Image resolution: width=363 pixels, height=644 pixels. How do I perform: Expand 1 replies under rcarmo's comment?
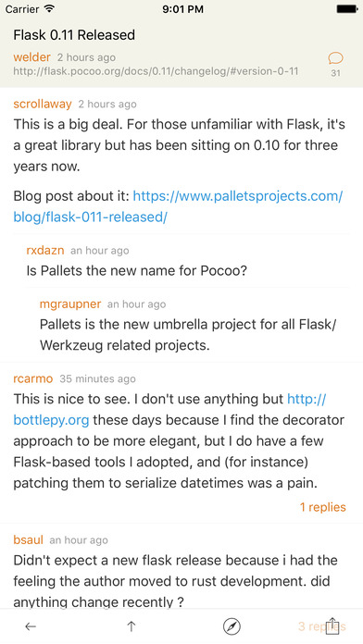(322, 507)
